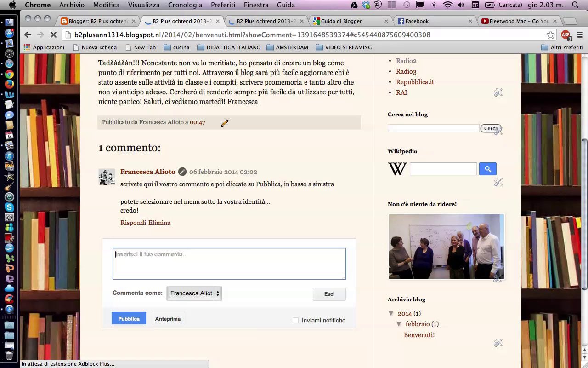Click inside the comment text box

pos(229,264)
